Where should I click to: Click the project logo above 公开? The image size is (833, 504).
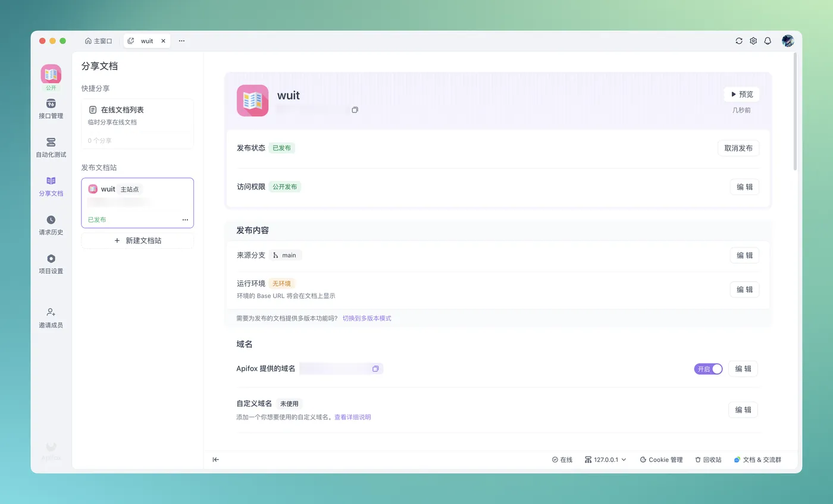coord(51,74)
